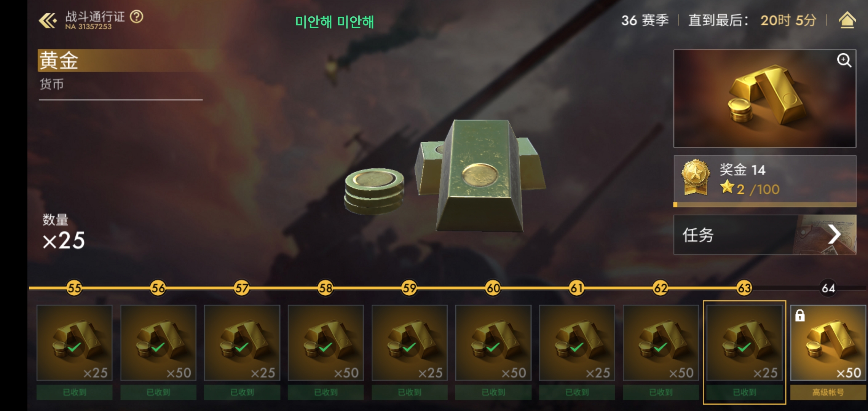
Task: Return home with the house icon
Action: [847, 20]
